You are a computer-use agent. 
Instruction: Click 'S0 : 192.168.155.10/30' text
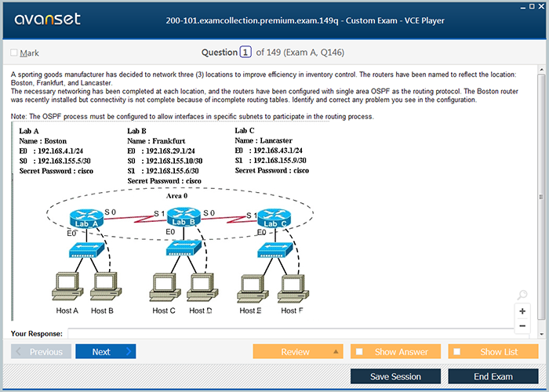tap(165, 161)
